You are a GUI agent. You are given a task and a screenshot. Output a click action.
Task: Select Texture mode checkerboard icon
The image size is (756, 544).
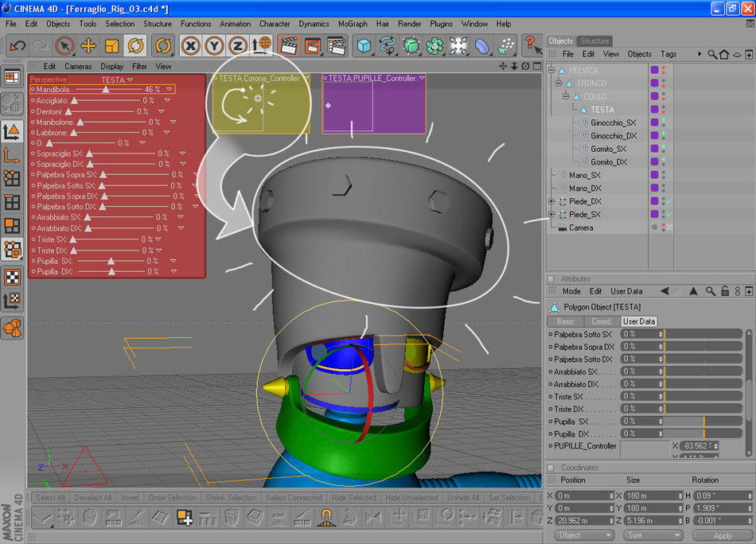[12, 277]
